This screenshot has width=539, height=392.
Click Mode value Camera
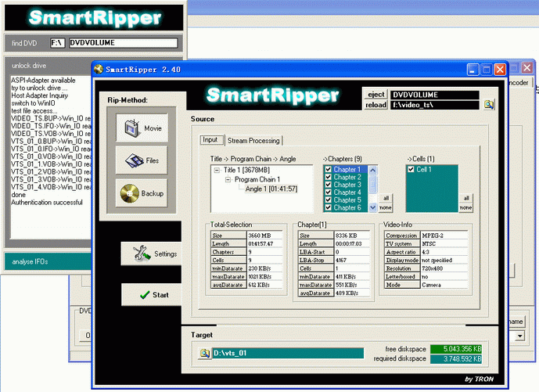[444, 285]
